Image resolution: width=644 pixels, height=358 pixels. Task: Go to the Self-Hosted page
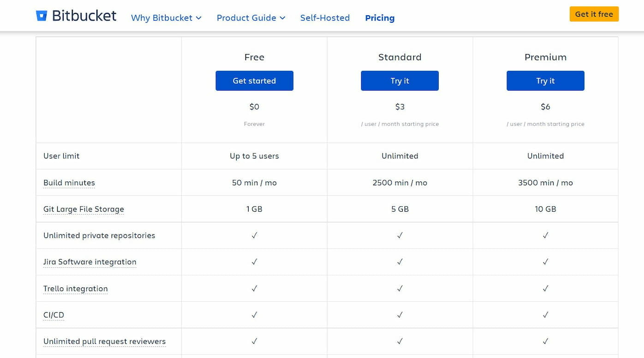pyautogui.click(x=325, y=18)
